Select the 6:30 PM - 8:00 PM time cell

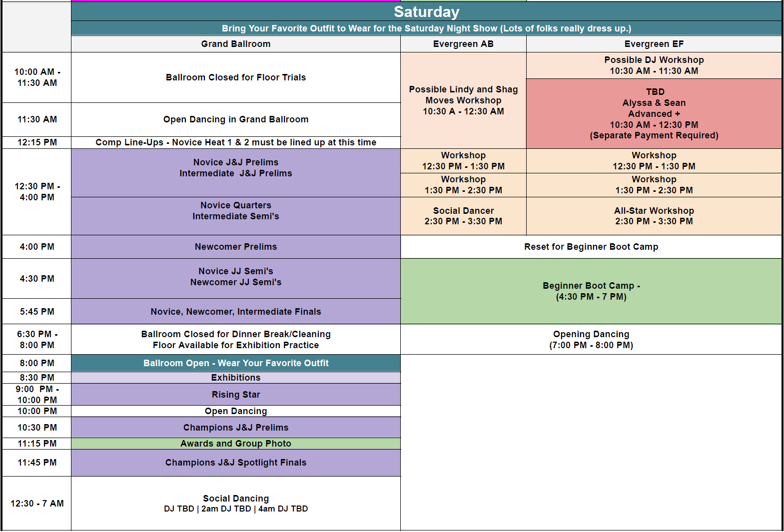pyautogui.click(x=37, y=340)
